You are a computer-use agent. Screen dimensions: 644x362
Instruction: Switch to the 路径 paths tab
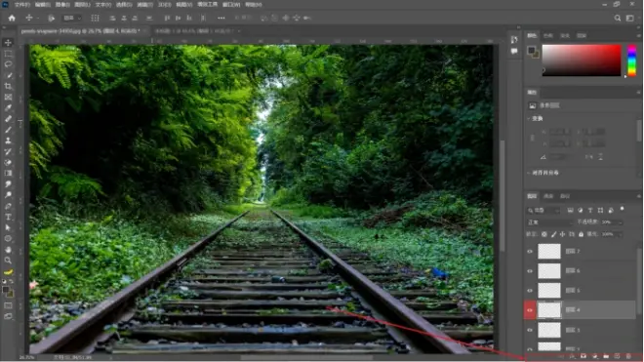565,196
